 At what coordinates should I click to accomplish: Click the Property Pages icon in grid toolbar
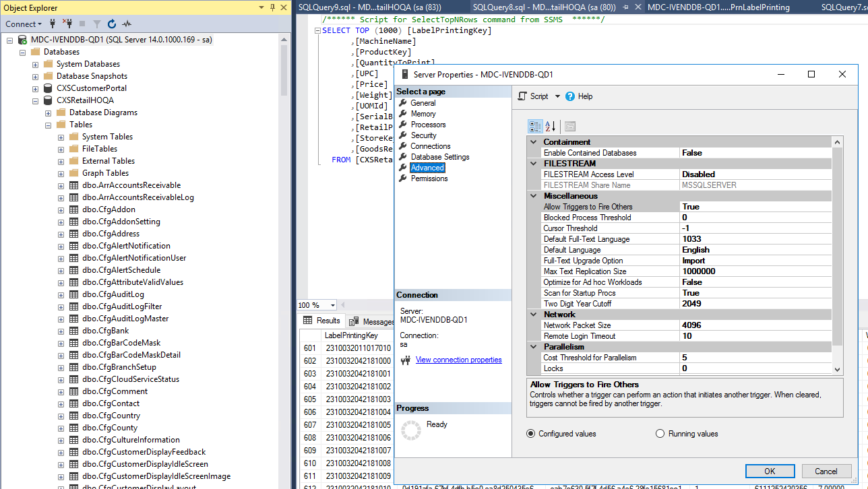click(570, 126)
